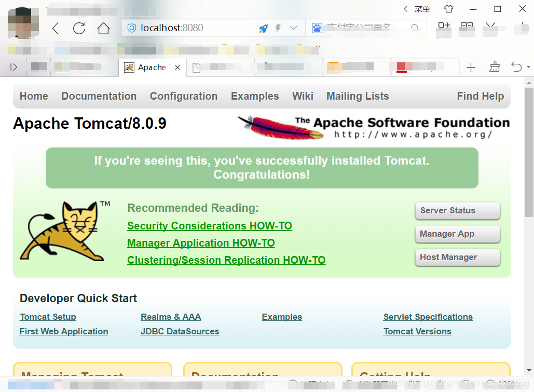
Task: Click the Developer Quick Start heading
Action: 78,298
